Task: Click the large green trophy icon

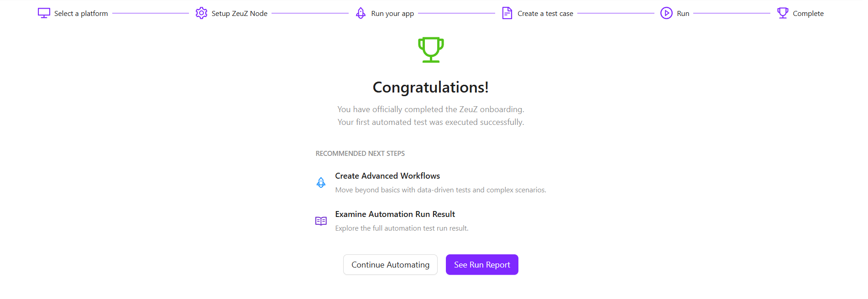Action: point(431,50)
